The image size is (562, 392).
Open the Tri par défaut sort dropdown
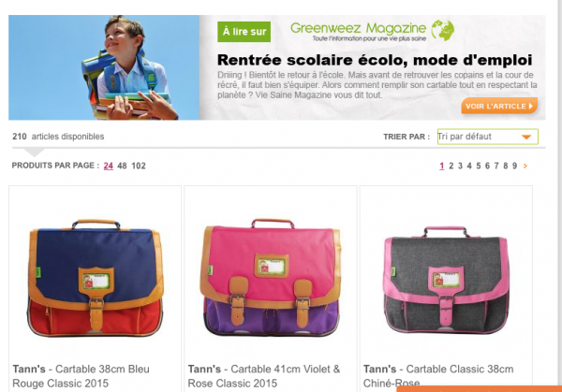coord(487,137)
